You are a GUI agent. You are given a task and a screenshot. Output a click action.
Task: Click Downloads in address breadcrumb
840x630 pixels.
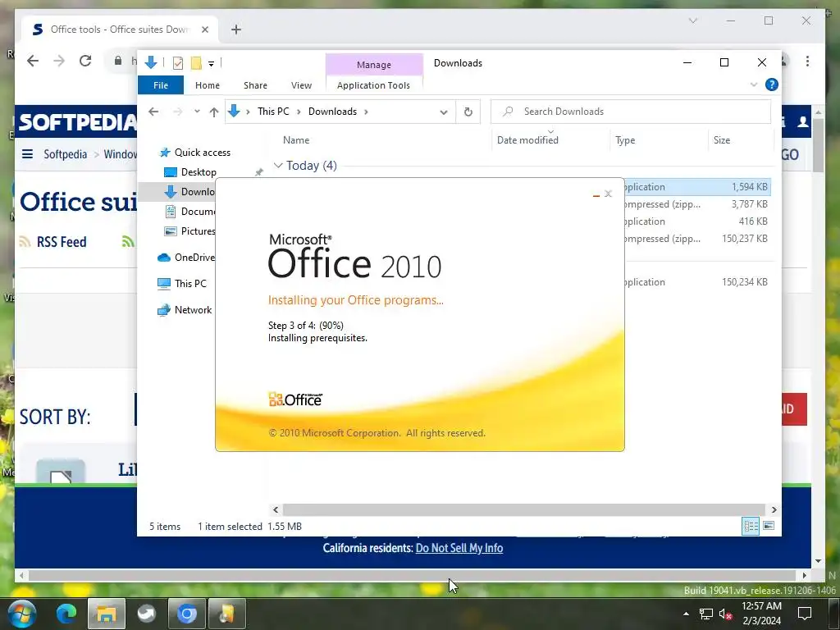332,112
